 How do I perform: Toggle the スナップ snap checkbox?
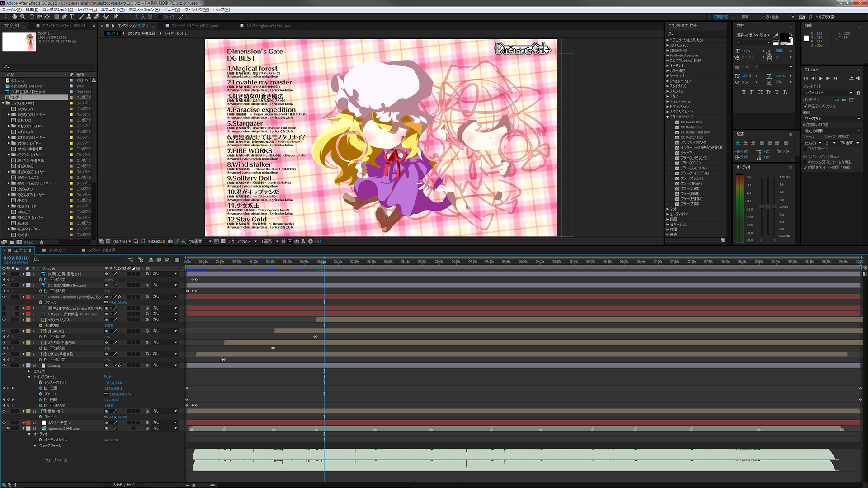[160, 17]
